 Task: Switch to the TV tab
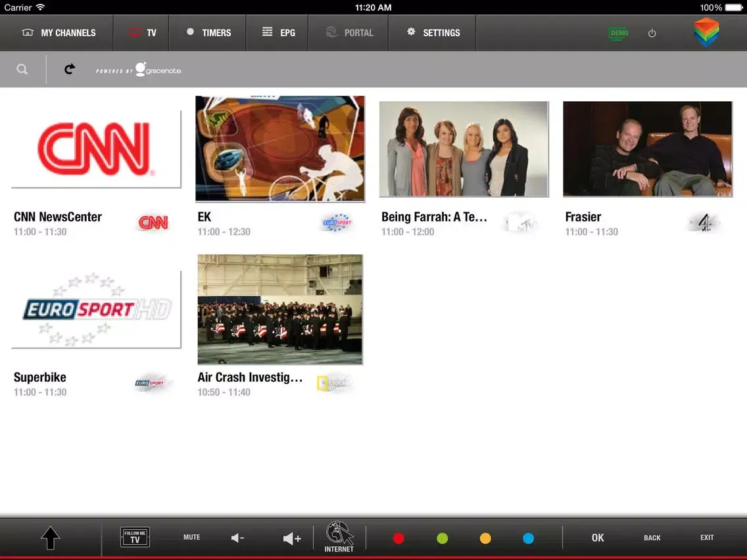141,32
